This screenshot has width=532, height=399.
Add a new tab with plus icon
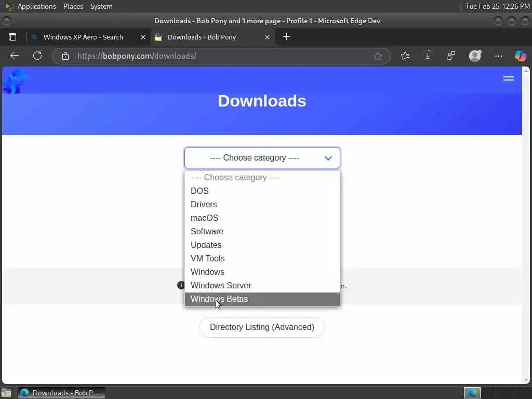286,37
